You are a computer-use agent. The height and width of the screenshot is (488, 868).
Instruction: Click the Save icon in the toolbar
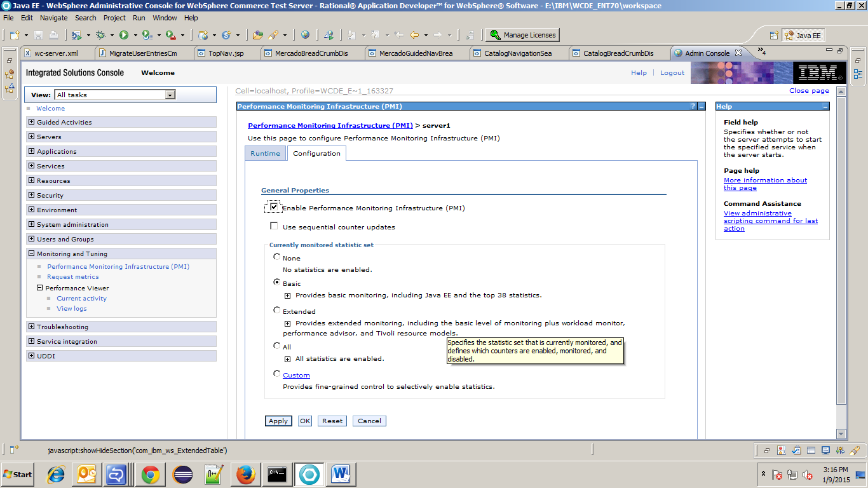pos(39,34)
